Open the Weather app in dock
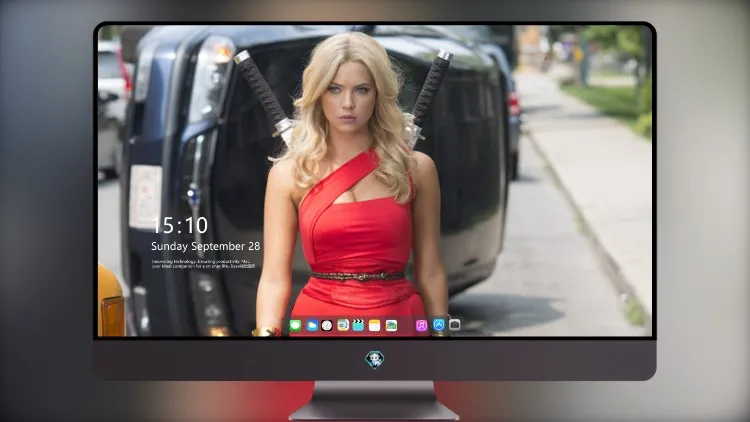 coord(312,326)
